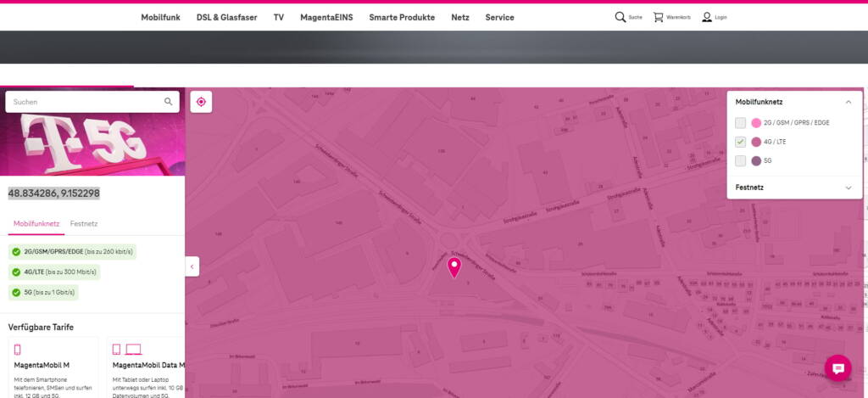Open the Suche magnifier icon in header

[x=620, y=17]
